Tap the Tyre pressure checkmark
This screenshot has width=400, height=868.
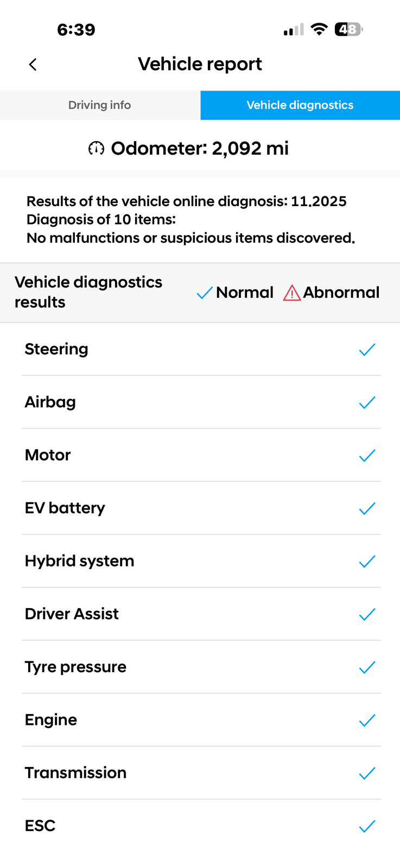coord(367,667)
